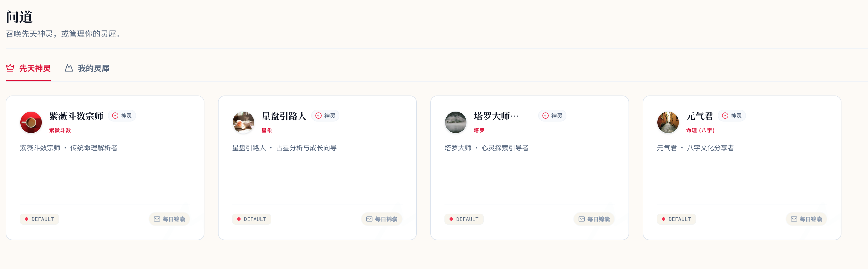Switch to the 先天神灵 tab
The height and width of the screenshot is (269, 868).
(x=34, y=68)
